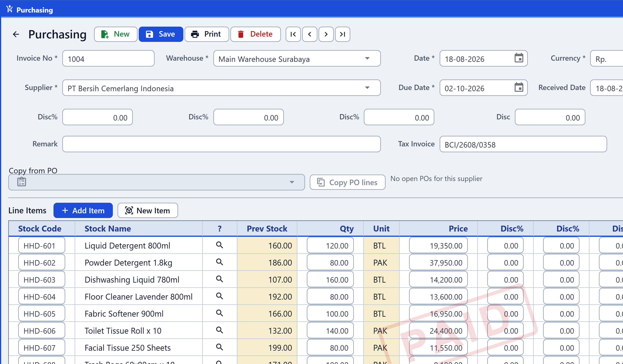The width and height of the screenshot is (623, 364).
Task: Click the Prev Stock column header
Action: 267,228
